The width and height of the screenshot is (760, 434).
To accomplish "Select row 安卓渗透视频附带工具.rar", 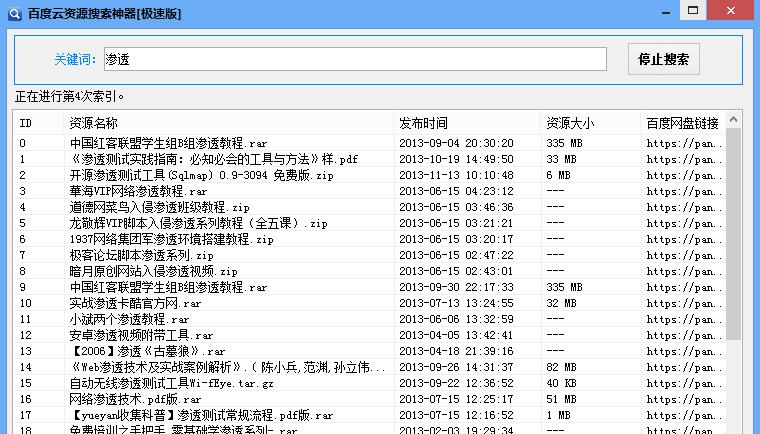I will tap(370, 335).
